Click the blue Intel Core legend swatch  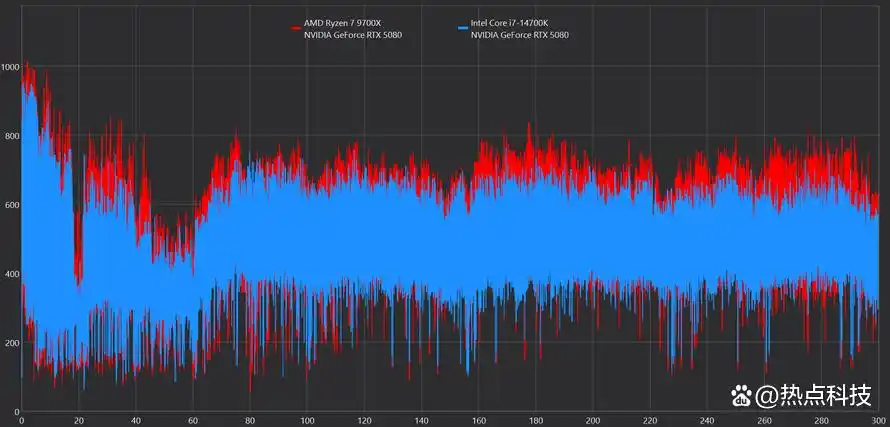tap(462, 27)
